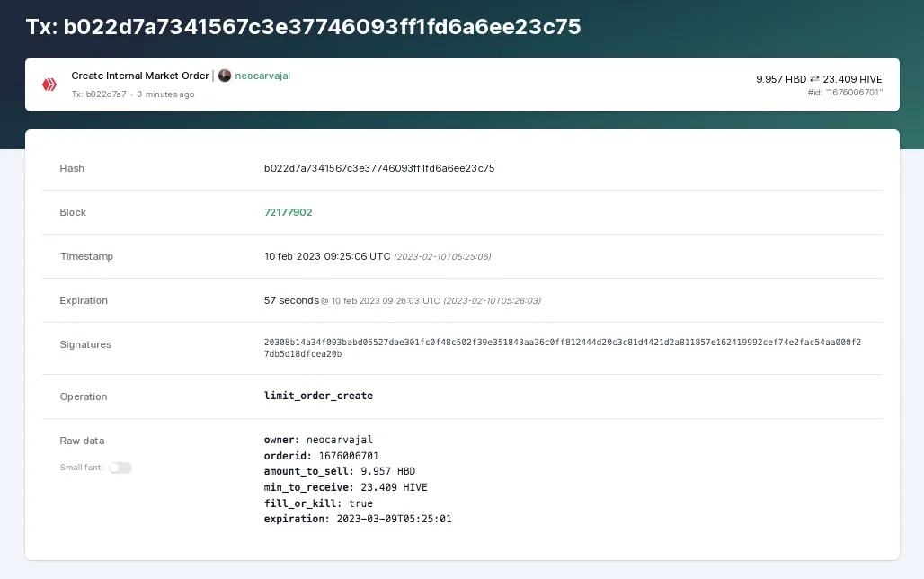Viewport: 924px width, 579px height.
Task: Select the signature string starting with 20308b14
Action: point(562,348)
